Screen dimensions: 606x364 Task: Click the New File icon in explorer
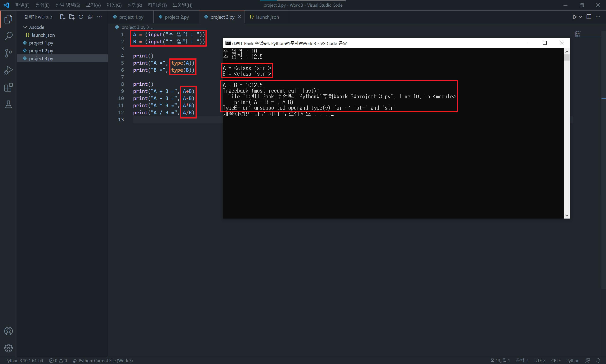pos(62,17)
